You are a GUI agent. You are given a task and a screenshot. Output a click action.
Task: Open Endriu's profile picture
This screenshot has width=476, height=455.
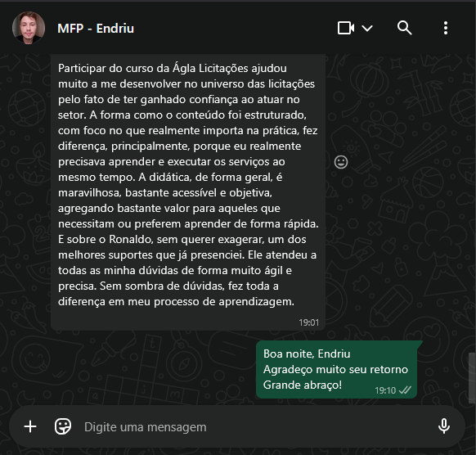click(29, 28)
